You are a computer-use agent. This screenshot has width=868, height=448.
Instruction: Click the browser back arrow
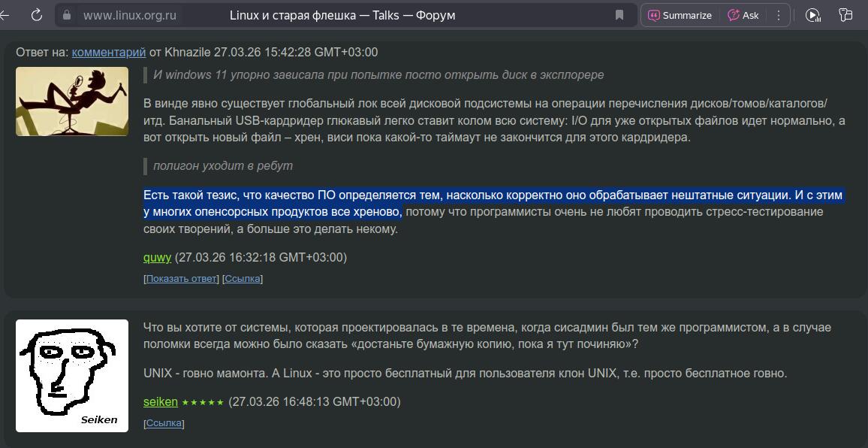point(6,15)
